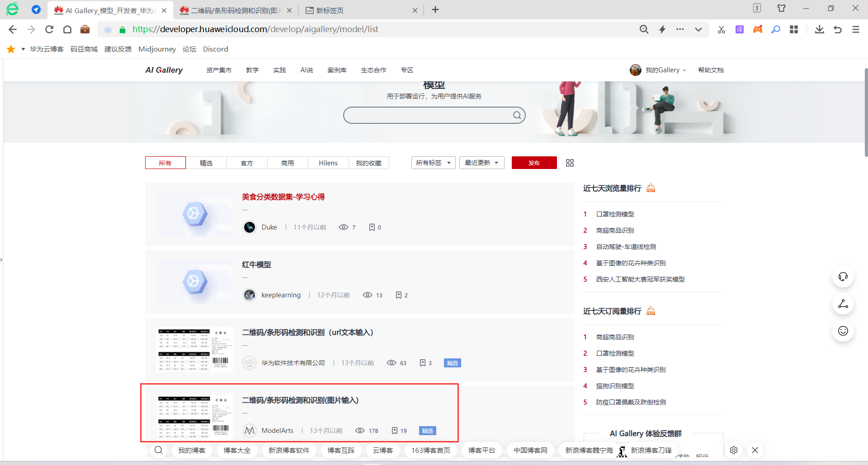This screenshot has height=465, width=868.
Task: Open the smiley feedback widget
Action: pyautogui.click(x=843, y=331)
